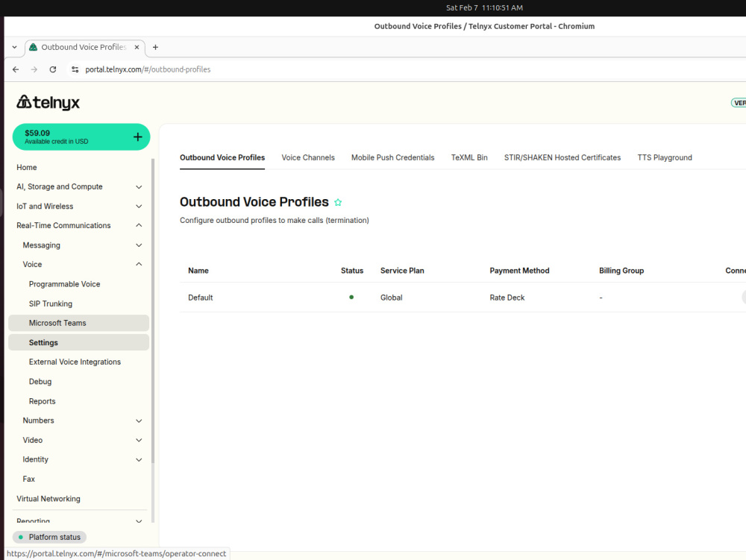The width and height of the screenshot is (746, 560).
Task: Click the browser forward arrow
Action: (x=34, y=69)
